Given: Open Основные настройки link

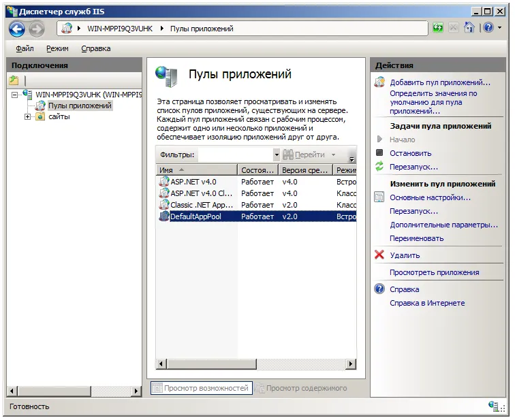Looking at the screenshot, I should point(430,197).
